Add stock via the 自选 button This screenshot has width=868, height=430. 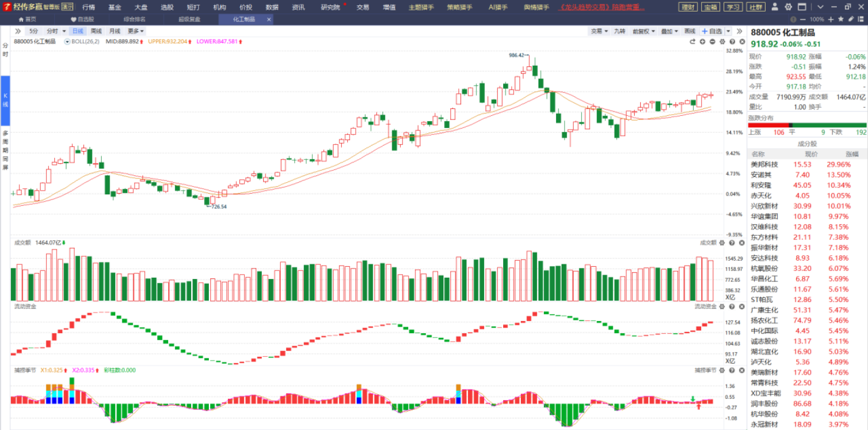(713, 31)
